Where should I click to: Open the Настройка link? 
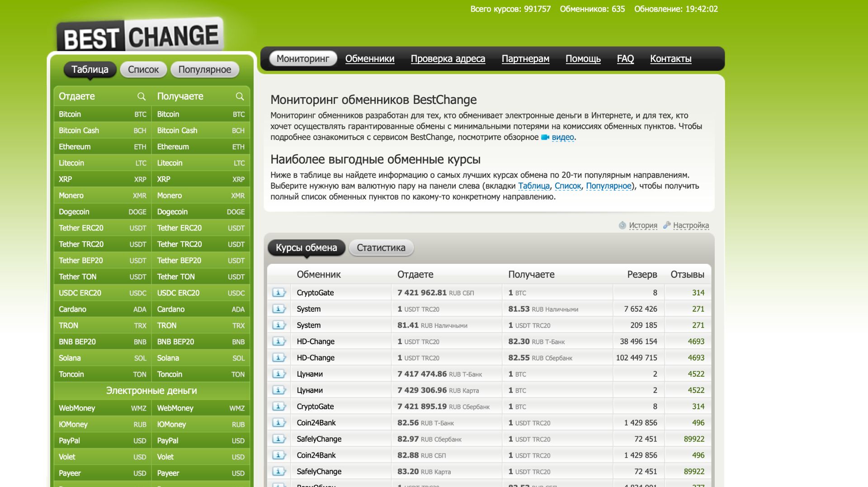click(x=691, y=225)
